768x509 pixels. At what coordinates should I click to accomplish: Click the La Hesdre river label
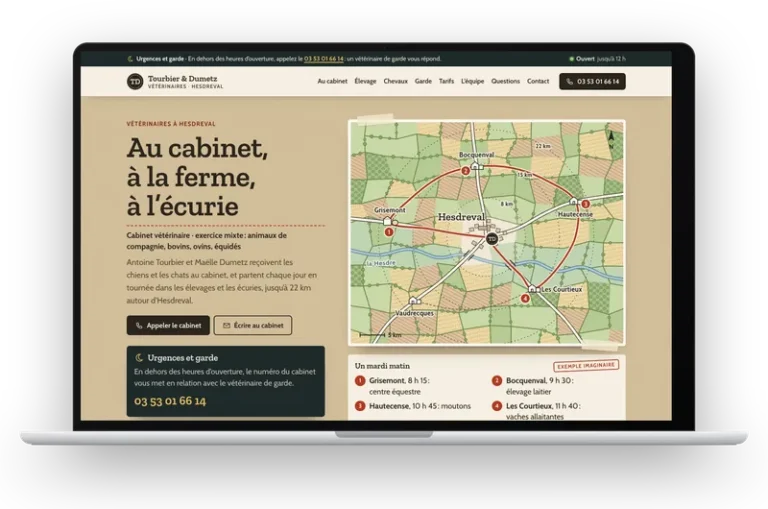click(381, 263)
